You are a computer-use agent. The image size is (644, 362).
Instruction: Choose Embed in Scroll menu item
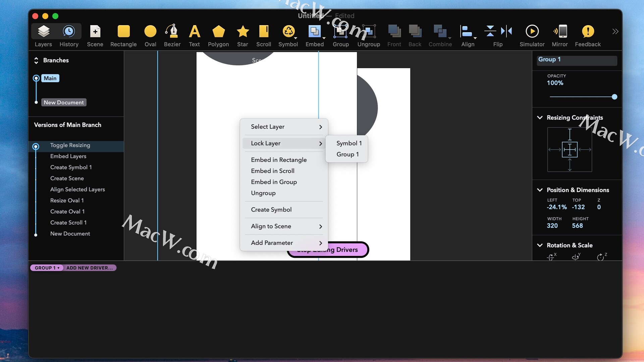pyautogui.click(x=273, y=171)
